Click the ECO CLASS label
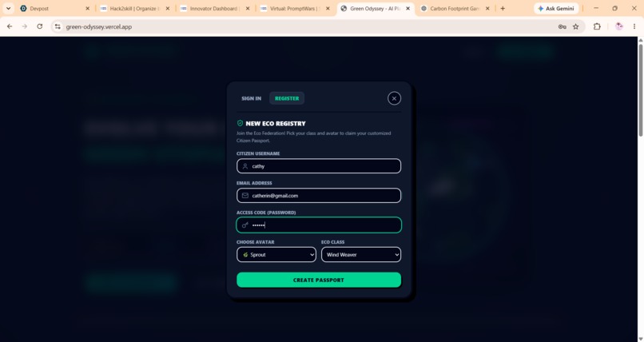644x342 pixels. [332, 242]
